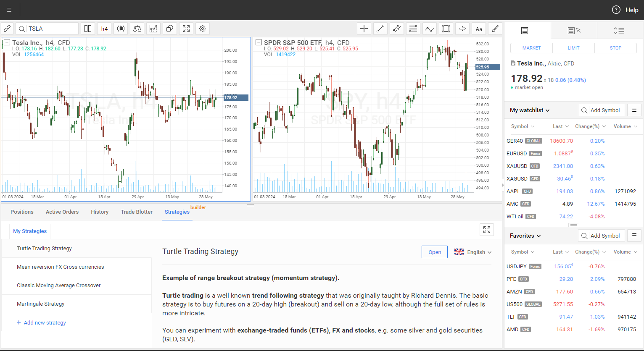Screen dimensions: 644x351
Task: Open the Positions tab
Action: [22, 212]
